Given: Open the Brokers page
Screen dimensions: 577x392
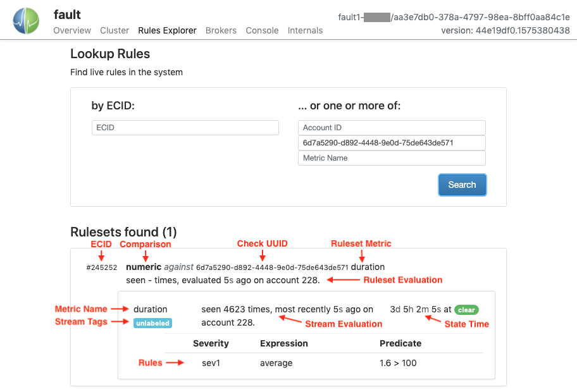Looking at the screenshot, I should pyautogui.click(x=220, y=30).
